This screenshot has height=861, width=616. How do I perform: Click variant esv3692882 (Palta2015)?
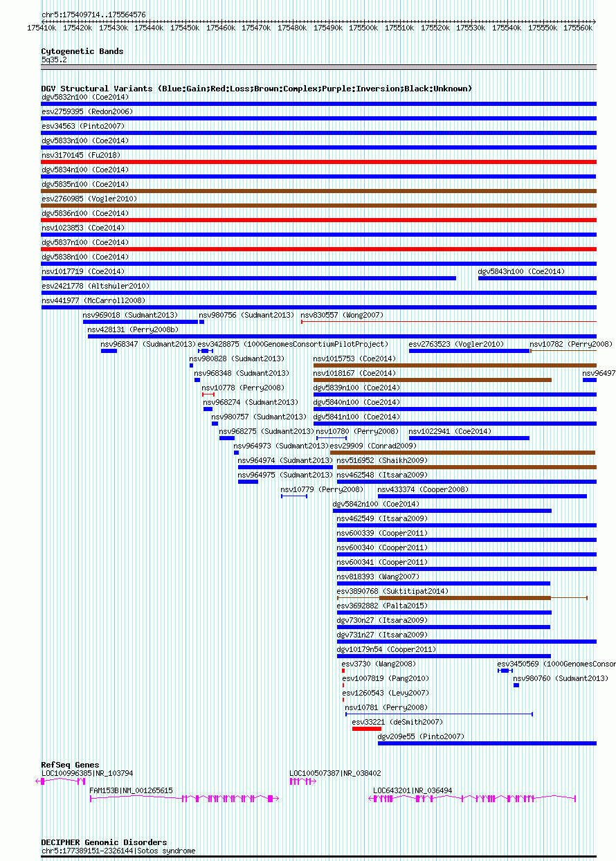pyautogui.click(x=444, y=613)
